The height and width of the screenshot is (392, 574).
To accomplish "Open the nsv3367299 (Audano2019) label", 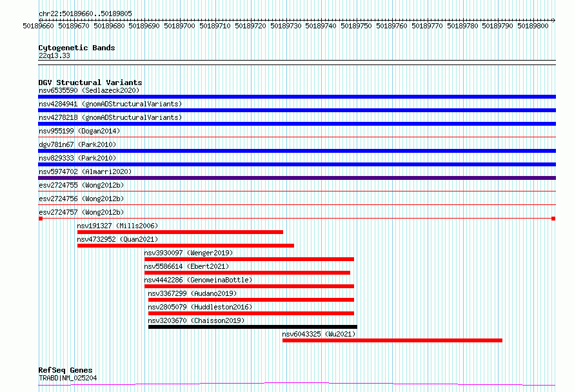I will (193, 293).
